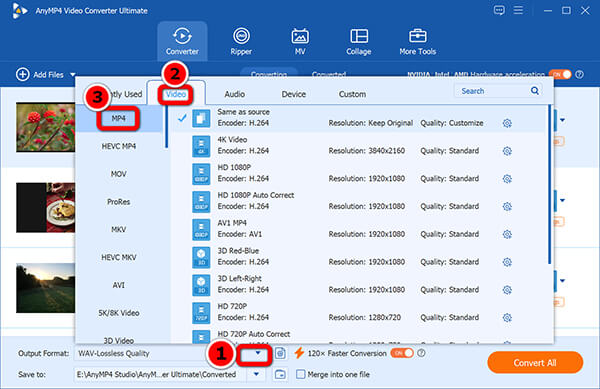This screenshot has width=600, height=389.
Task: Switch to the Recently Used tab
Action: [125, 94]
